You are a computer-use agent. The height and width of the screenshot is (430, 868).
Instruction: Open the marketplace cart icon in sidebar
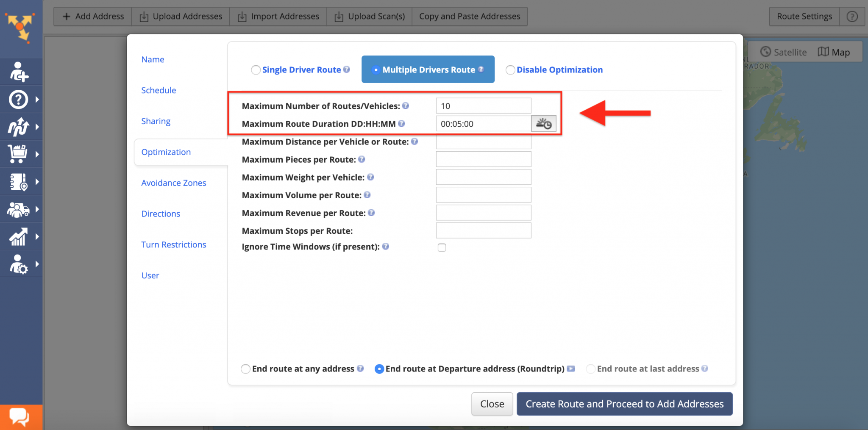[18, 154]
